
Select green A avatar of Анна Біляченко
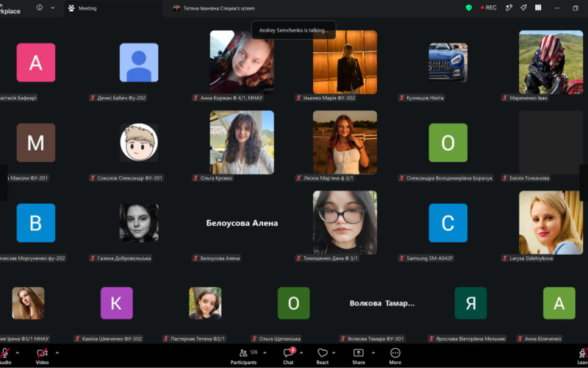pos(559,303)
